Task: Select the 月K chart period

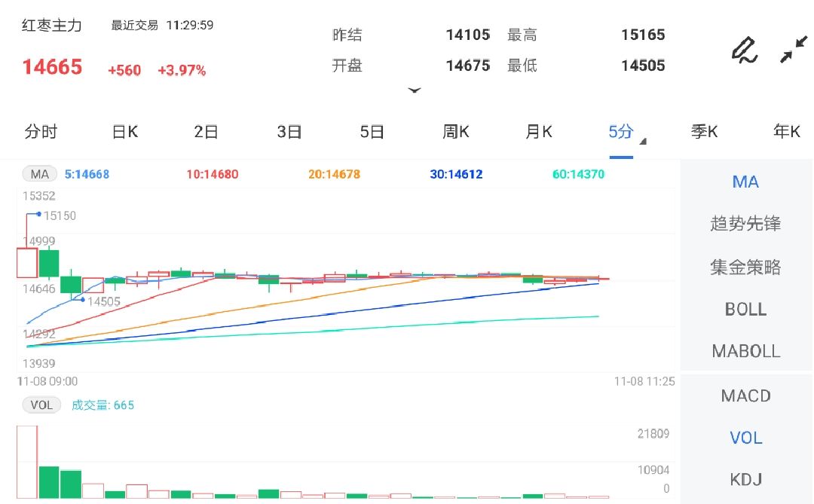Action: pyautogui.click(x=538, y=133)
